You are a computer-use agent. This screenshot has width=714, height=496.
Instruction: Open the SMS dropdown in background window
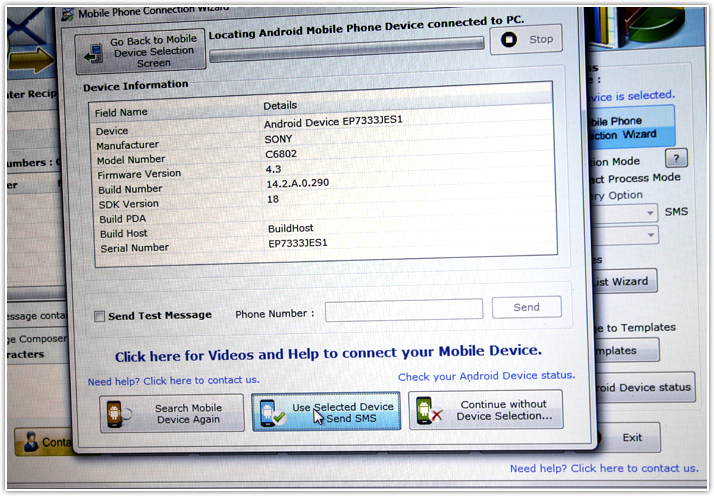(x=650, y=213)
